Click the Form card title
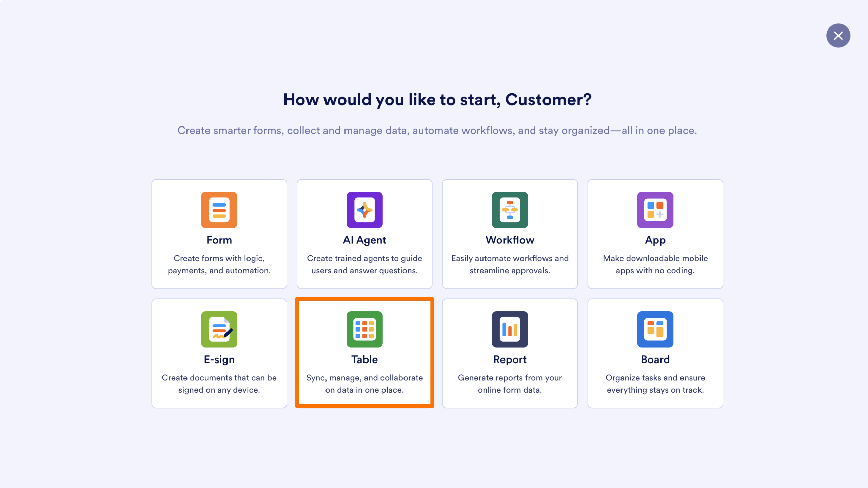The height and width of the screenshot is (488, 868). pos(219,240)
